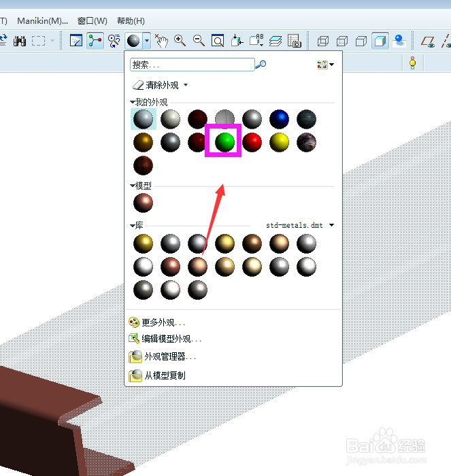The height and width of the screenshot is (476, 451).
Task: Click the binoculars find tool
Action: point(20,41)
